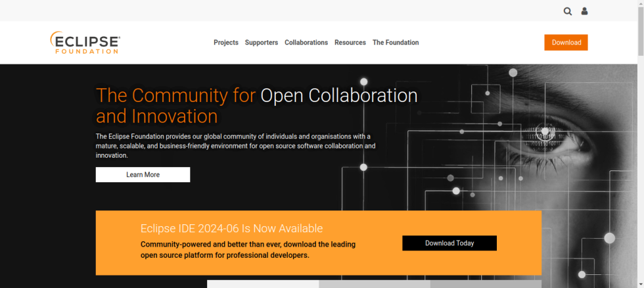Expand The Foundation navigation dropdown

coord(396,43)
